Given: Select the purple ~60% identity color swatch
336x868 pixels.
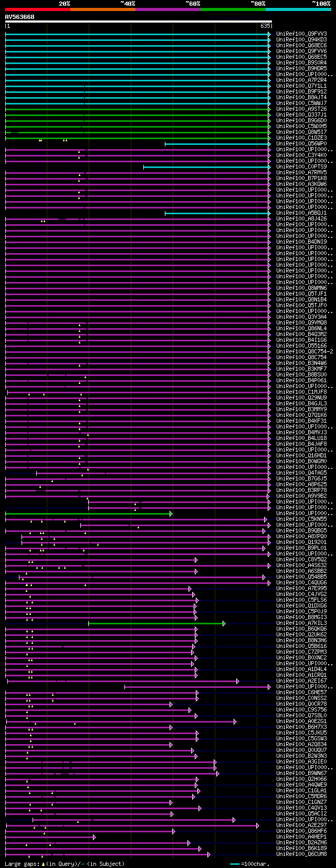Looking at the screenshot, I should [168, 9].
